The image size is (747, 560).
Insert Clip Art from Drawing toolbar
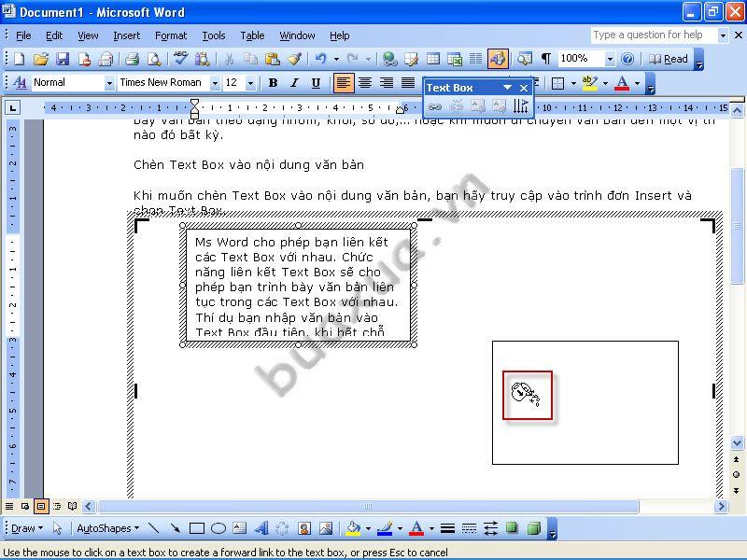coord(304,528)
